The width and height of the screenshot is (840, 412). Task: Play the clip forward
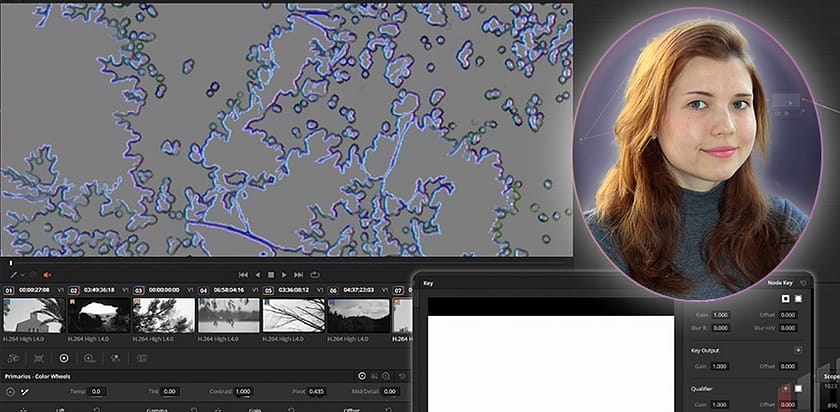(284, 275)
